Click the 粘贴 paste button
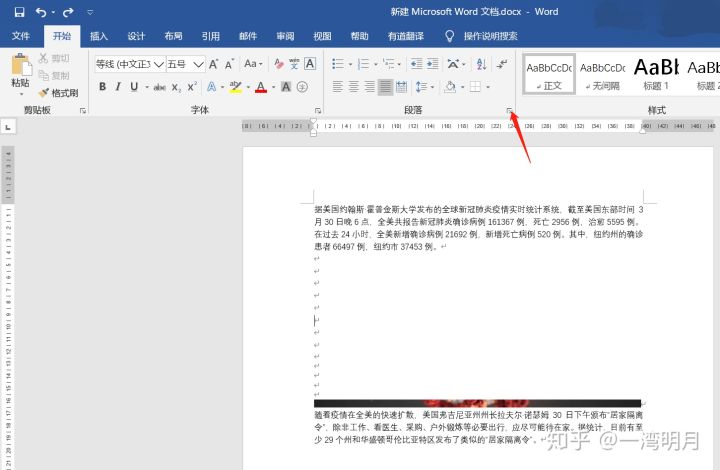 coord(20,73)
